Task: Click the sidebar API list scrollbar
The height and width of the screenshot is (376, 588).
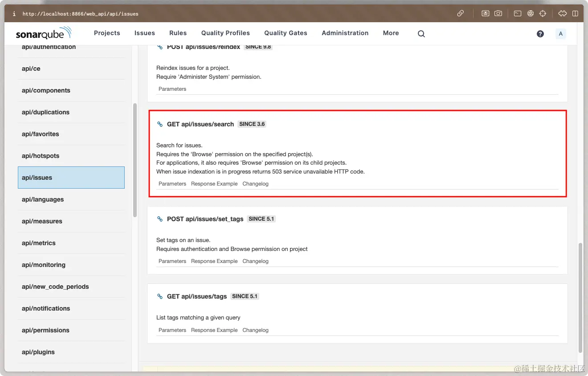Action: [x=135, y=160]
